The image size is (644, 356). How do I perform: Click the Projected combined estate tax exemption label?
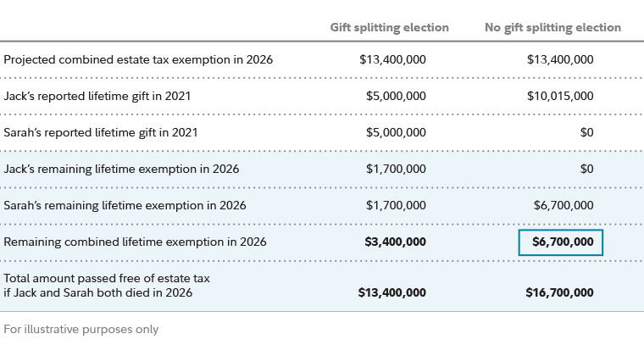tap(138, 60)
